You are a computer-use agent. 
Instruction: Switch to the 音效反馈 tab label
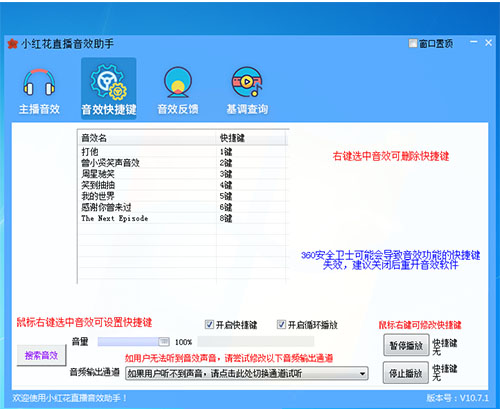click(178, 109)
